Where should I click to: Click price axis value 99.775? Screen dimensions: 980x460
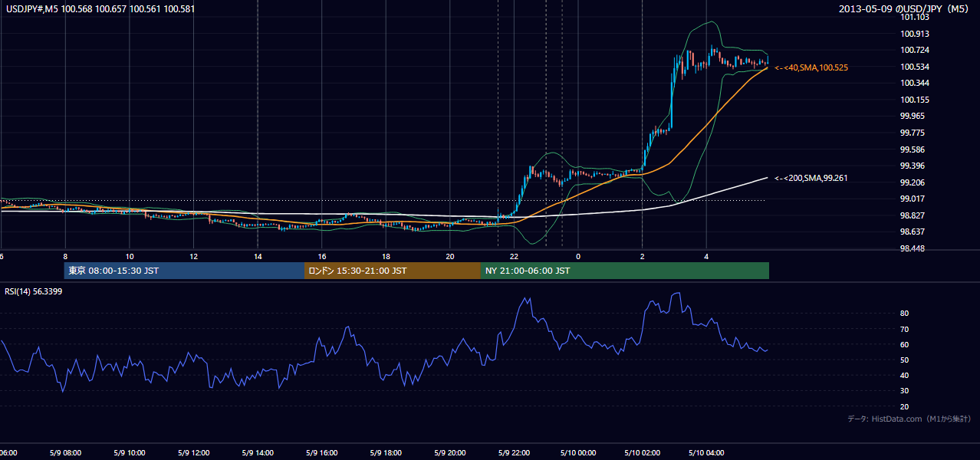pyautogui.click(x=913, y=133)
